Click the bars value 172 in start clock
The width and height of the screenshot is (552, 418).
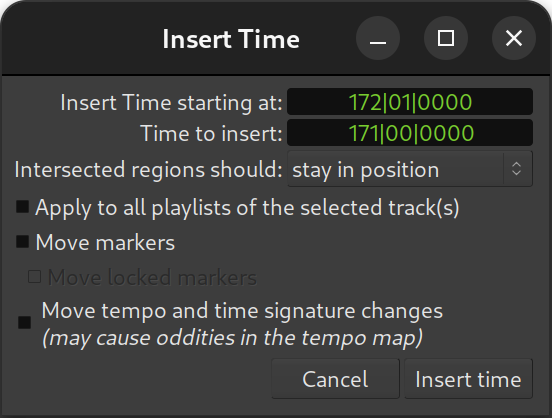(x=365, y=102)
